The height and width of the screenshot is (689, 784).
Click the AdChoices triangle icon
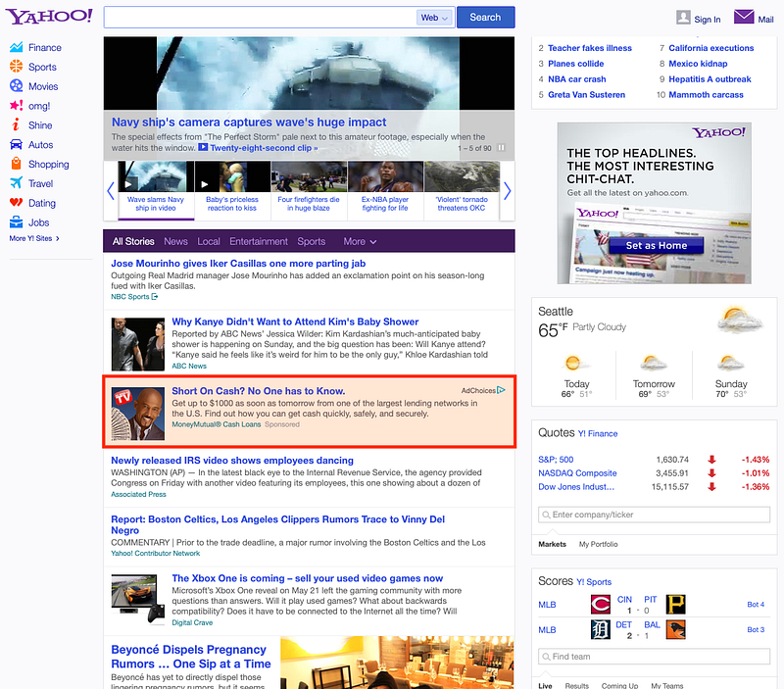coord(501,390)
